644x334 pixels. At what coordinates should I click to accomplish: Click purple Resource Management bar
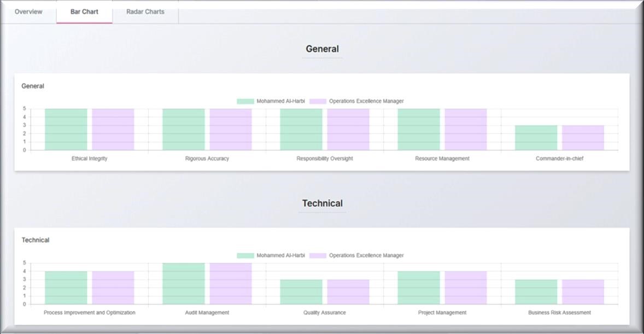[466, 130]
